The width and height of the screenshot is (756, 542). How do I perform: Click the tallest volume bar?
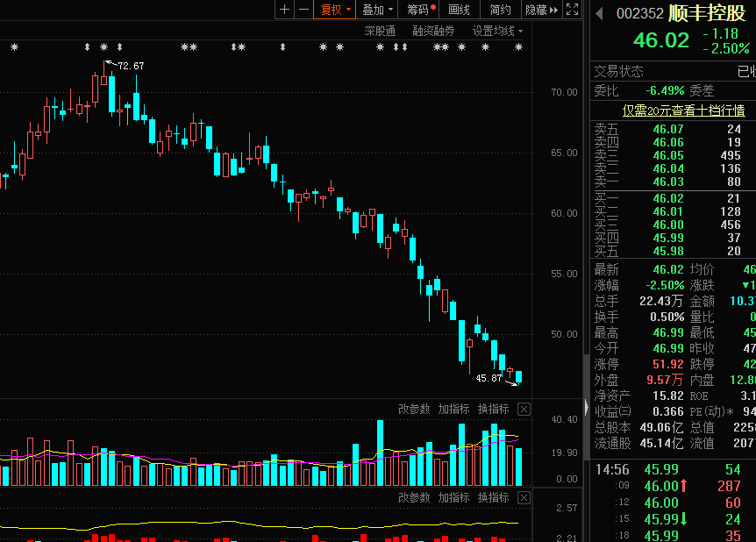coord(380,453)
